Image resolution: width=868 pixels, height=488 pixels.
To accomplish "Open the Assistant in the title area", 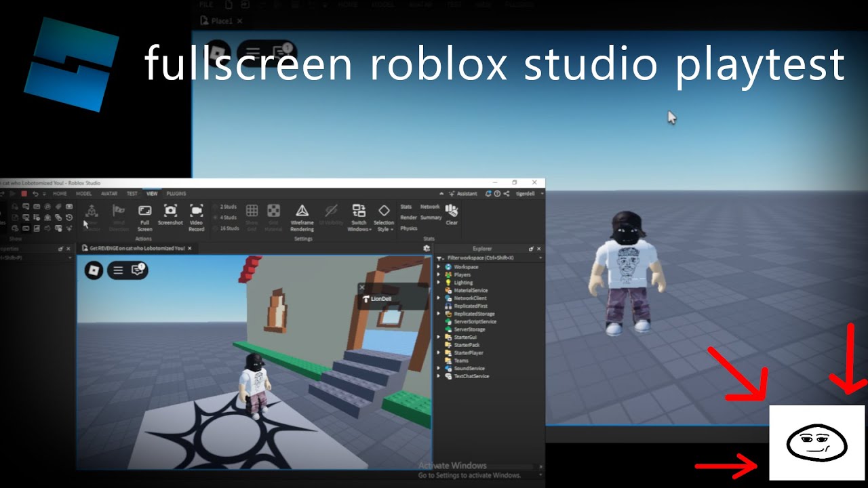I will pos(462,193).
